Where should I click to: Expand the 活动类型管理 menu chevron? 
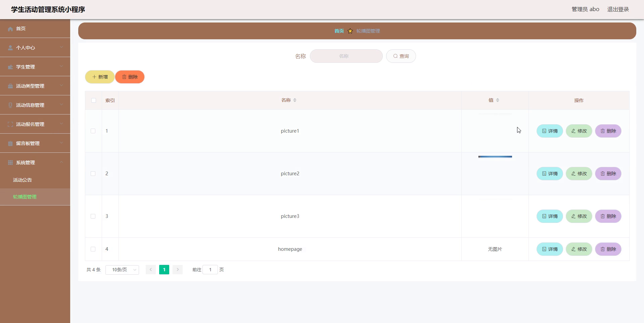click(61, 86)
